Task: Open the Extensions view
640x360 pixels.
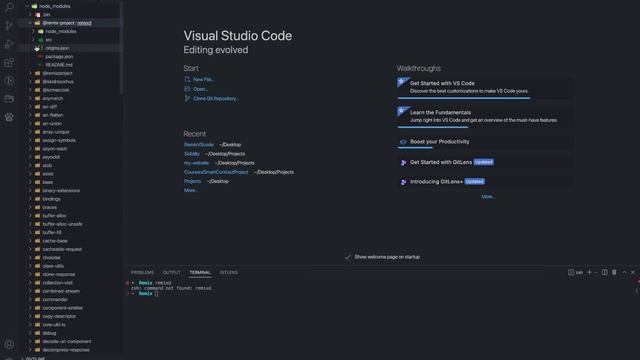Action: pos(9,62)
